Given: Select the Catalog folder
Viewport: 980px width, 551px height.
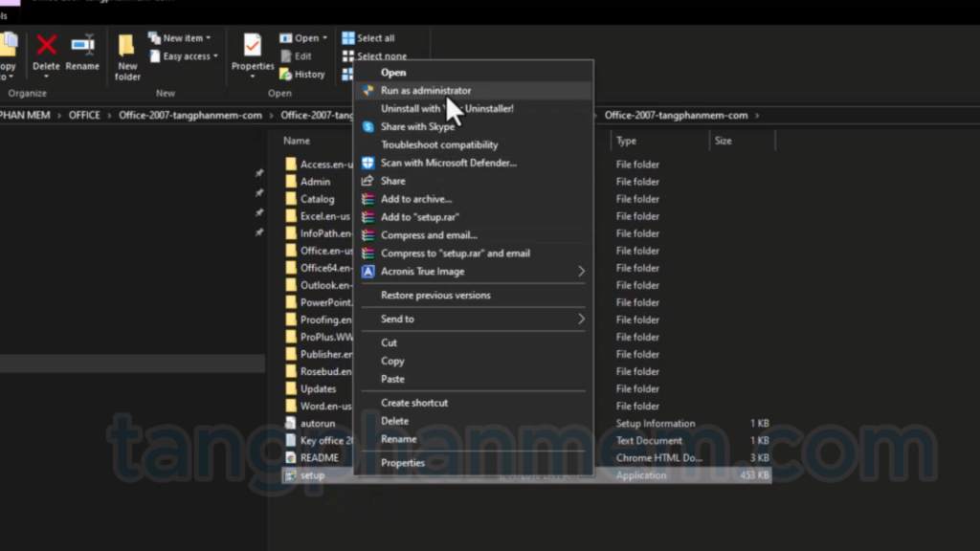Looking at the screenshot, I should [x=317, y=199].
